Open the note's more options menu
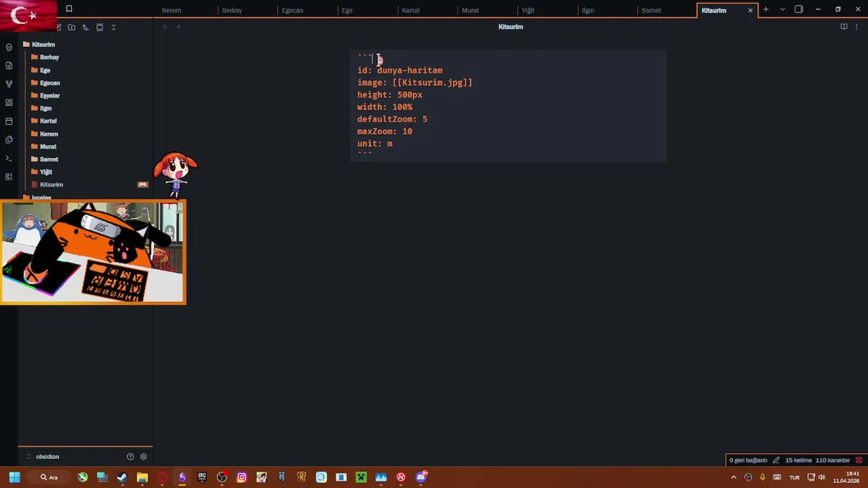 (x=858, y=26)
